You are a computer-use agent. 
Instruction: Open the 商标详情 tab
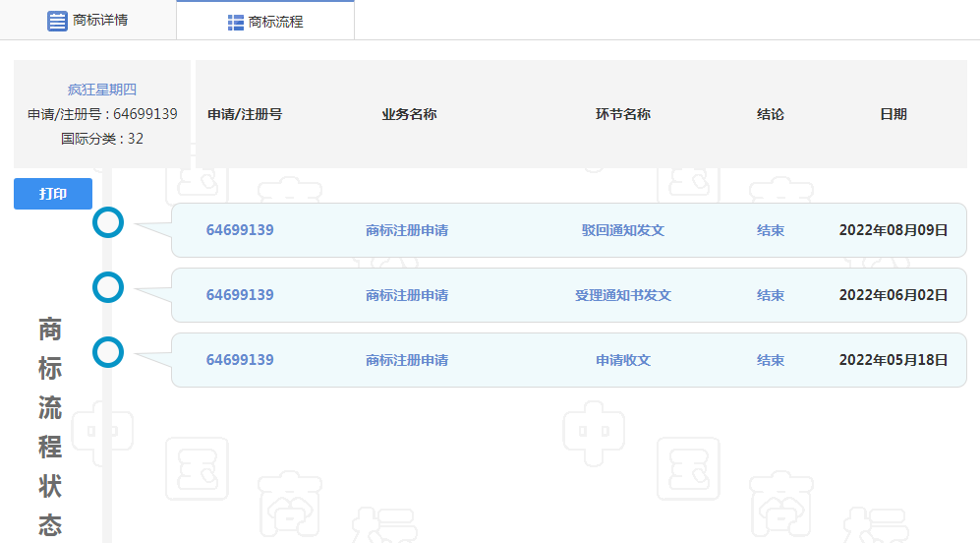point(88,21)
